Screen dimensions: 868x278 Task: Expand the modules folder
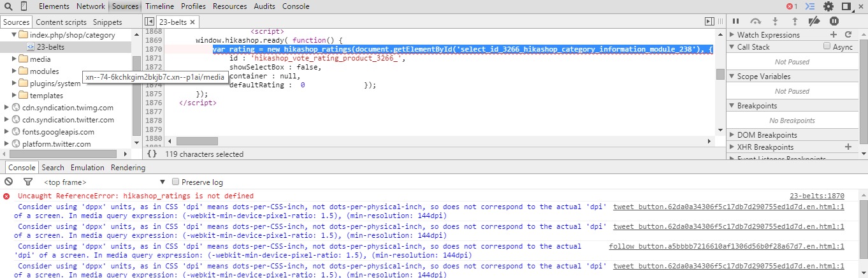coord(14,71)
